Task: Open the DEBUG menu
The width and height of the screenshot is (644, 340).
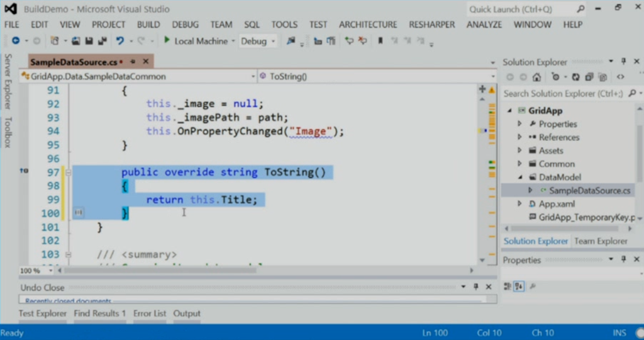Action: click(x=186, y=25)
